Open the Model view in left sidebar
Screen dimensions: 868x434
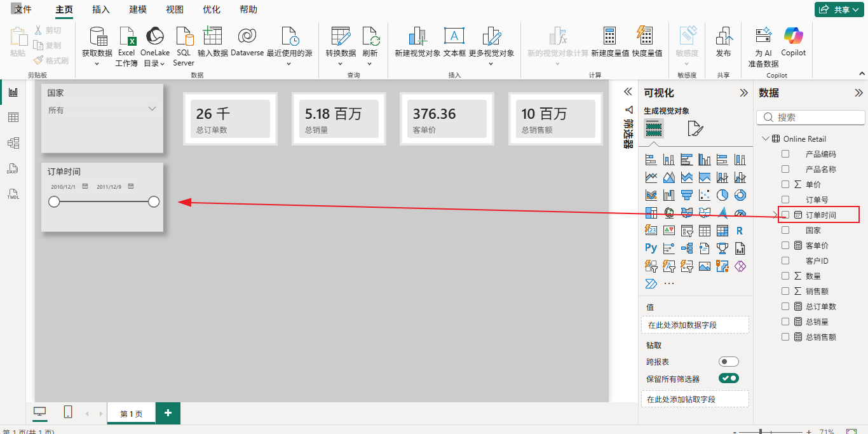point(13,143)
